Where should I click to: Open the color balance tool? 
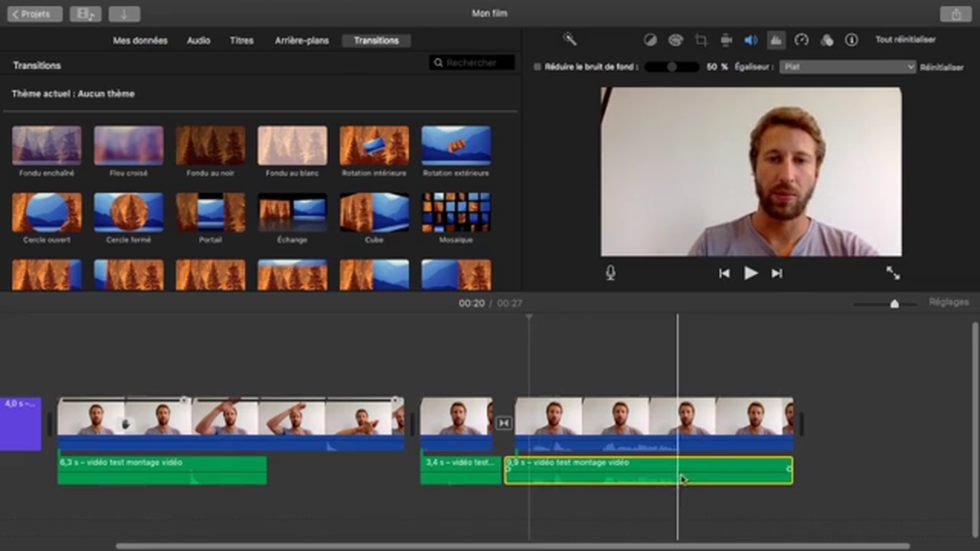pyautogui.click(x=650, y=40)
